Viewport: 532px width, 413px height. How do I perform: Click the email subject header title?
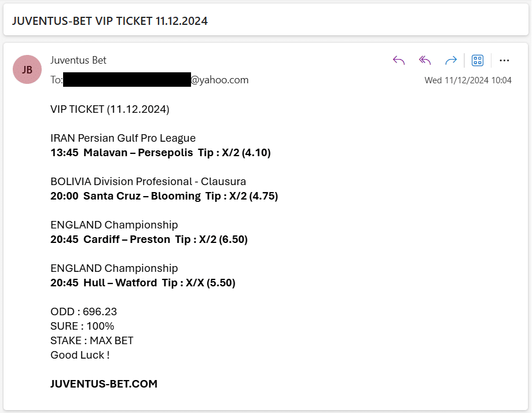(110, 21)
